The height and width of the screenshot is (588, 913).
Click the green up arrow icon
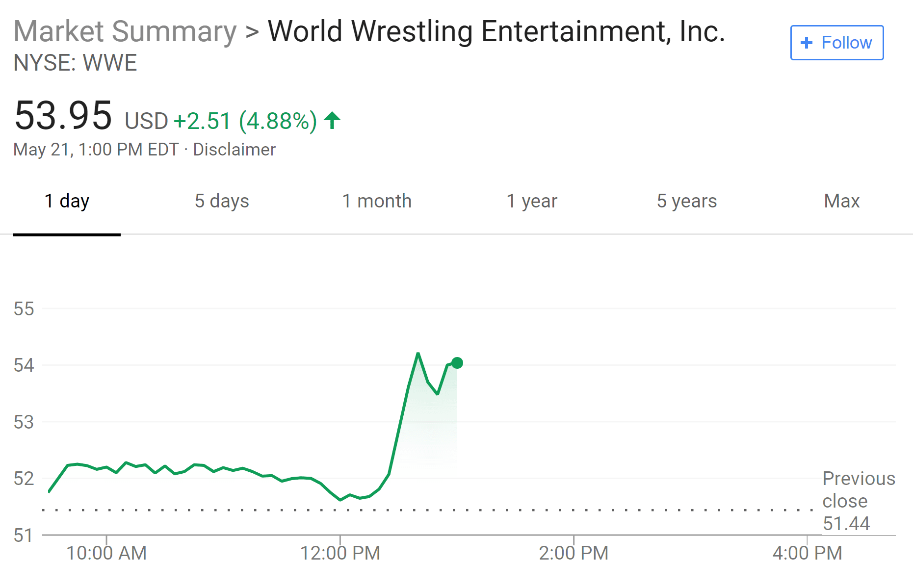pyautogui.click(x=332, y=120)
